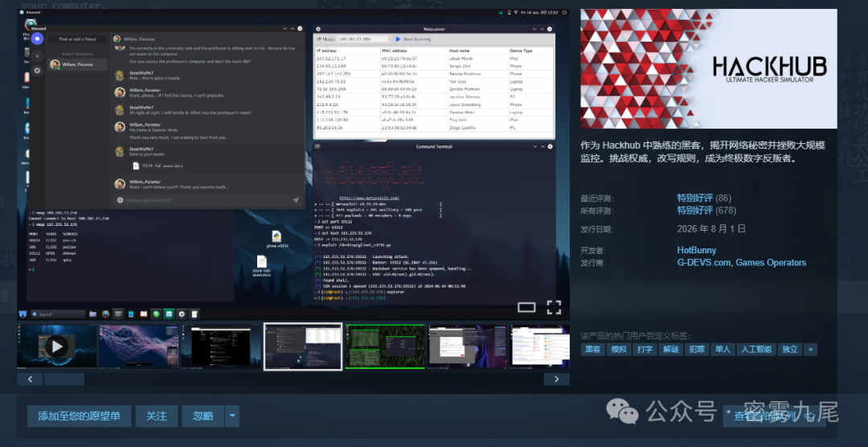Open publisher G-DEVS.com link
The width and height of the screenshot is (868, 447).
703,263
